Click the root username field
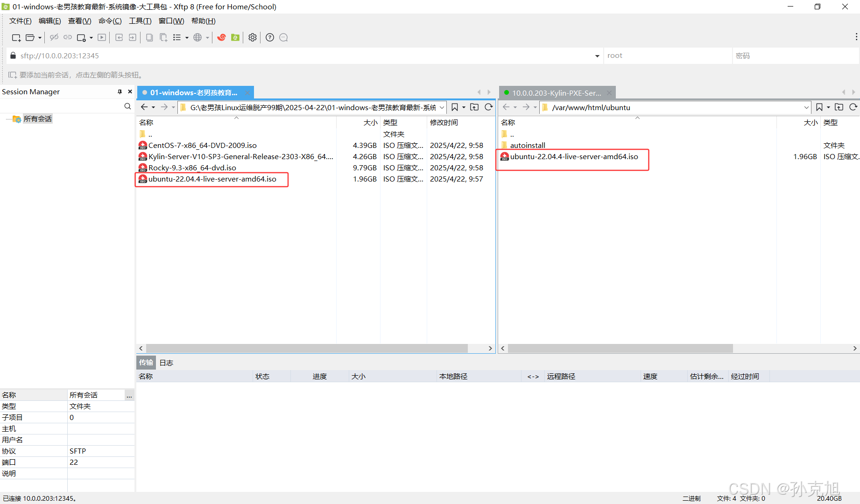The height and width of the screenshot is (504, 860). [x=667, y=56]
